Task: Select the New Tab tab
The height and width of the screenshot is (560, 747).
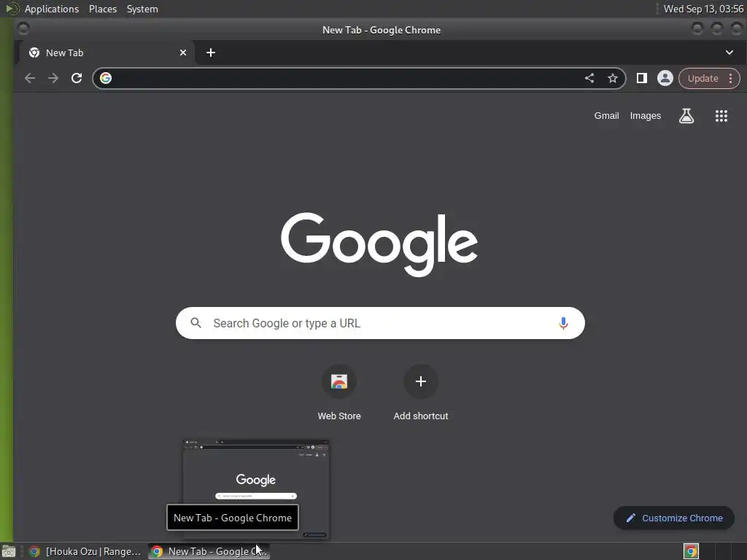Action: pos(107,52)
